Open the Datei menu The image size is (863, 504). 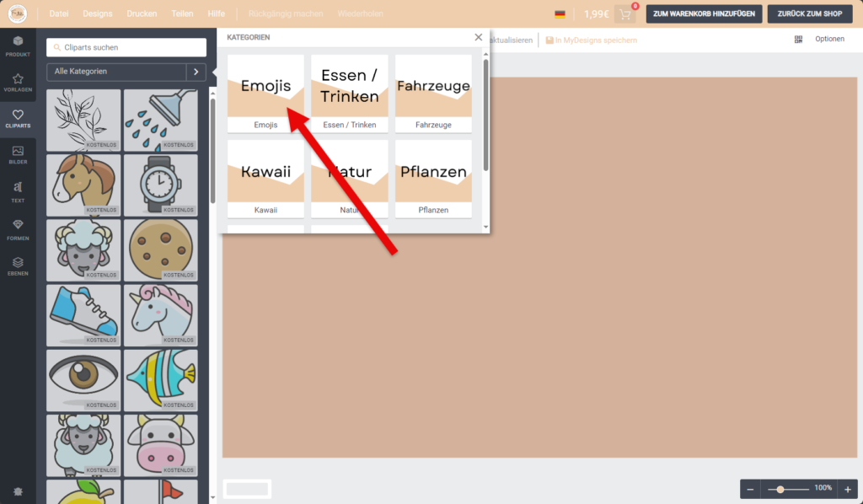click(x=59, y=14)
